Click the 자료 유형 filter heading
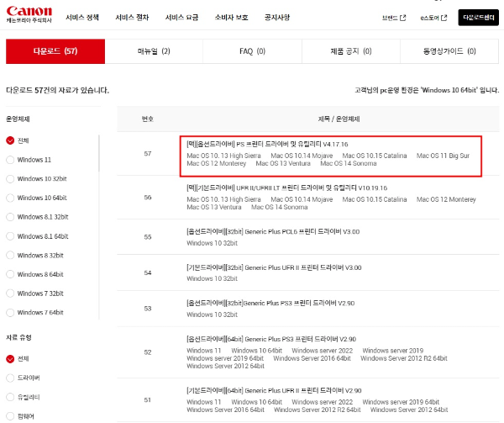This screenshot has width=504, height=423. 19,337
